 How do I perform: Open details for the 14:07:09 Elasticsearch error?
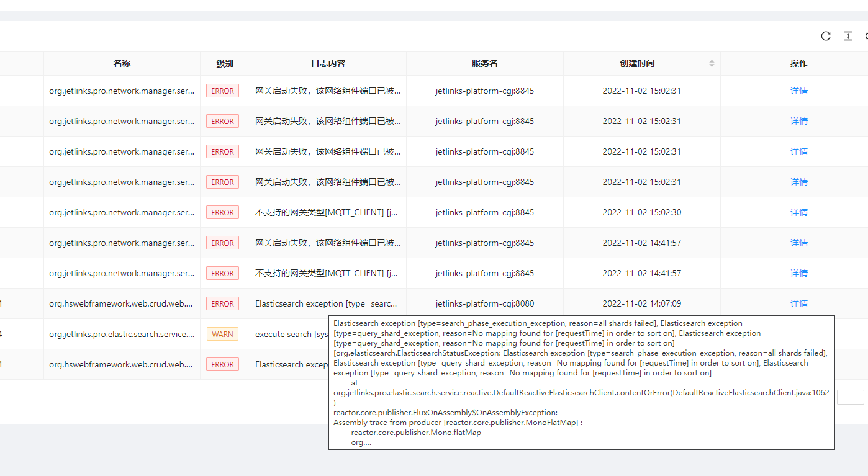(798, 303)
